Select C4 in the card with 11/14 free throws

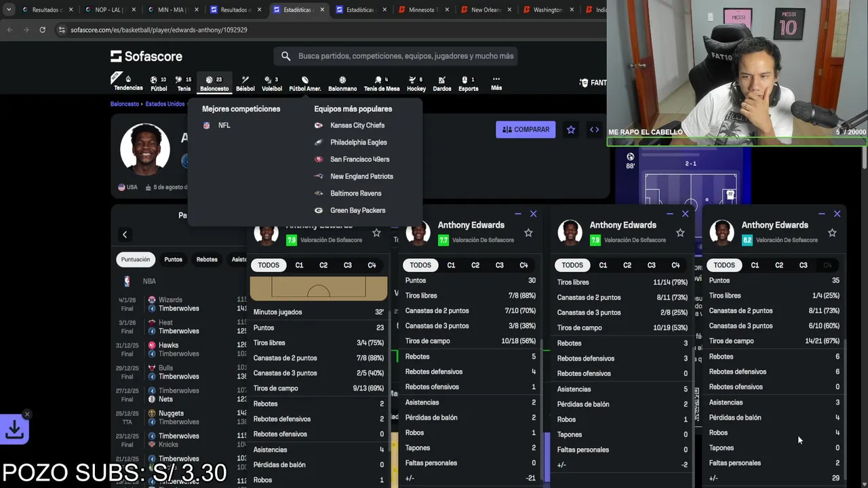pyautogui.click(x=675, y=265)
